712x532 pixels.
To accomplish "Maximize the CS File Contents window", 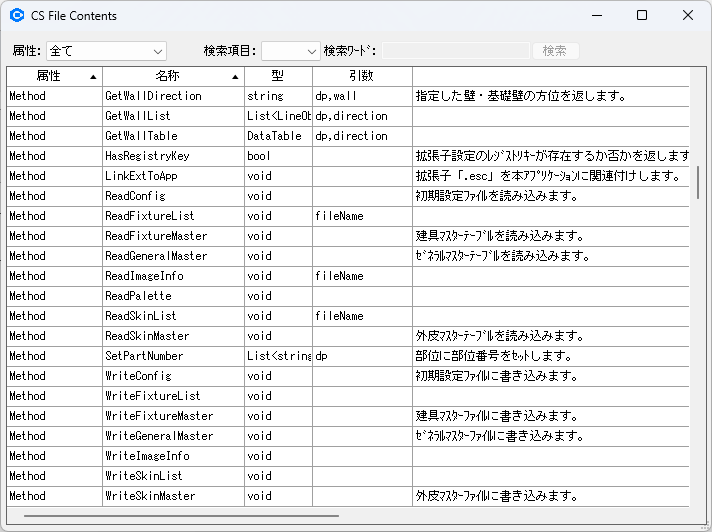I will (642, 16).
